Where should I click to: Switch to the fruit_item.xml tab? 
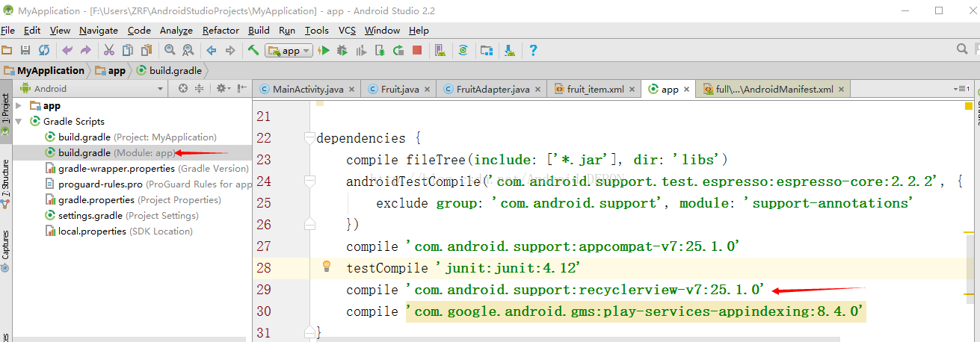595,89
